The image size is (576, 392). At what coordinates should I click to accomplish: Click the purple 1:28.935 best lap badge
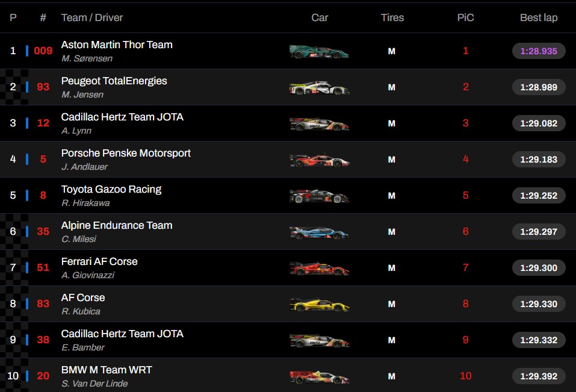[539, 51]
